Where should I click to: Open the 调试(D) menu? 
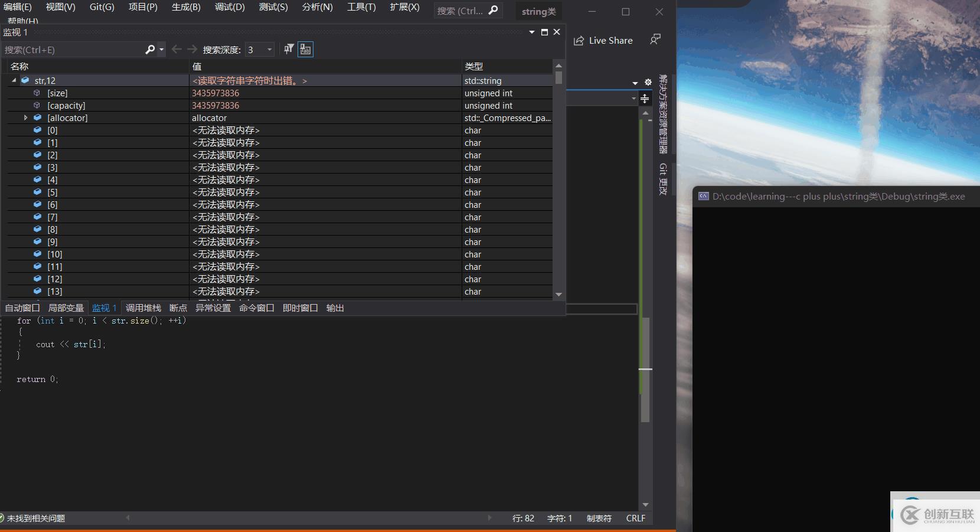tap(229, 7)
